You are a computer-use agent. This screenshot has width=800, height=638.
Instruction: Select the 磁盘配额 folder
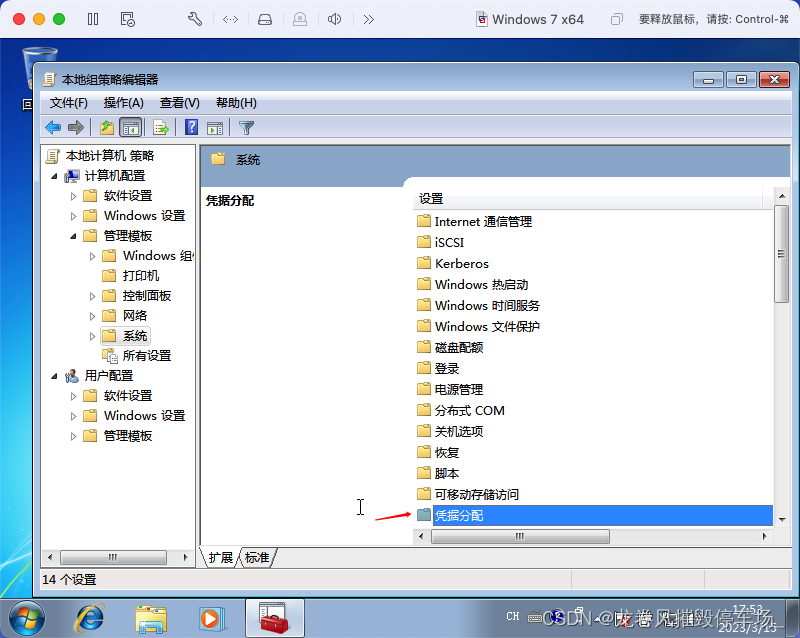(x=459, y=348)
